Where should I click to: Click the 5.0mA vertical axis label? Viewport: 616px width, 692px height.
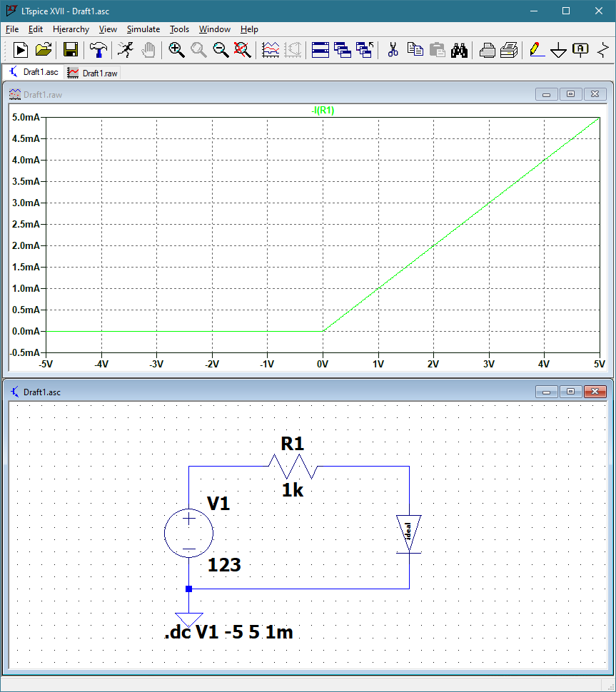coord(26,118)
